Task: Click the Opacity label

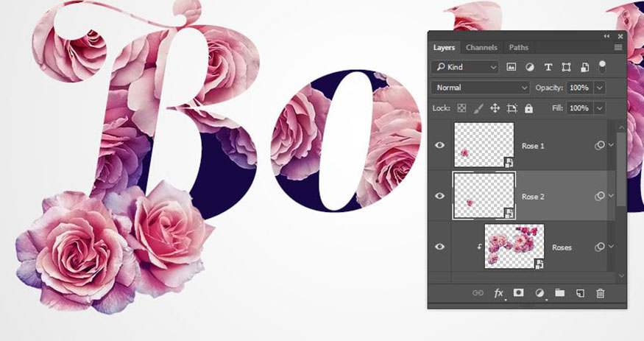Action: (550, 88)
